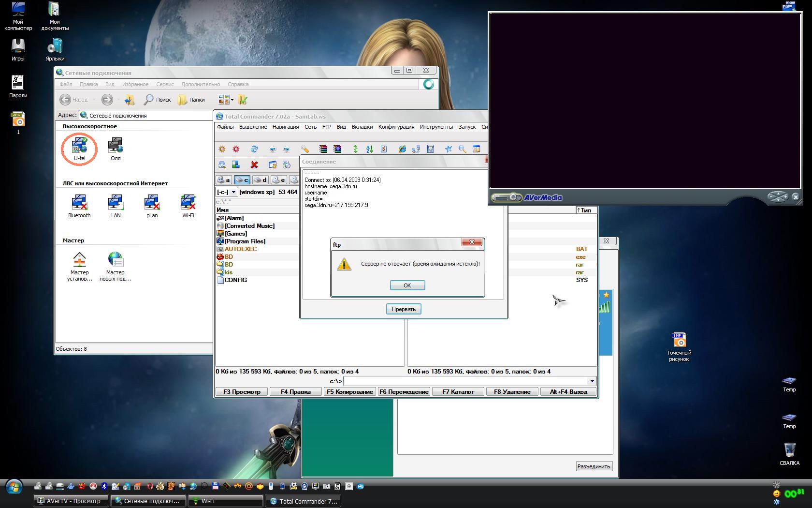Click the A-Z sort icon in toolbar

369,149
